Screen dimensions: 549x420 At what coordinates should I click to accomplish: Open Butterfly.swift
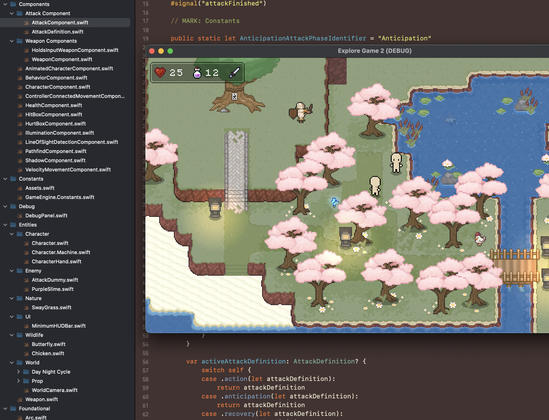pos(49,344)
